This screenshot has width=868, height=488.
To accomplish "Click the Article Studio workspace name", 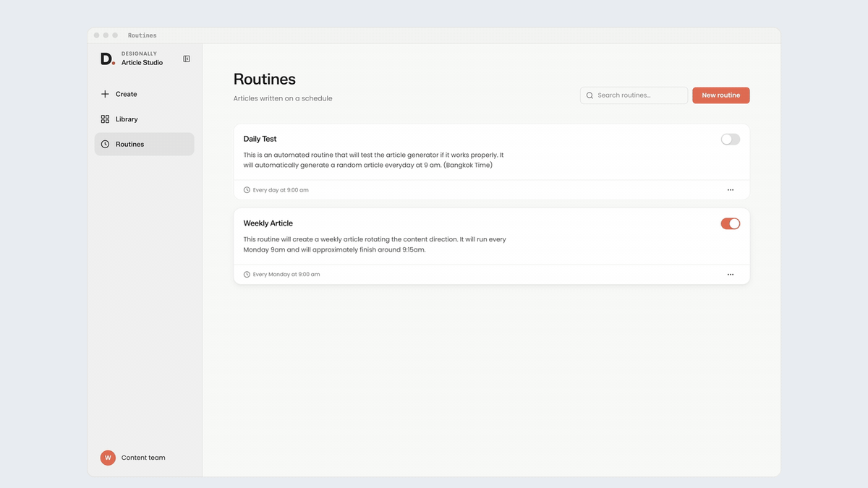I will (142, 63).
